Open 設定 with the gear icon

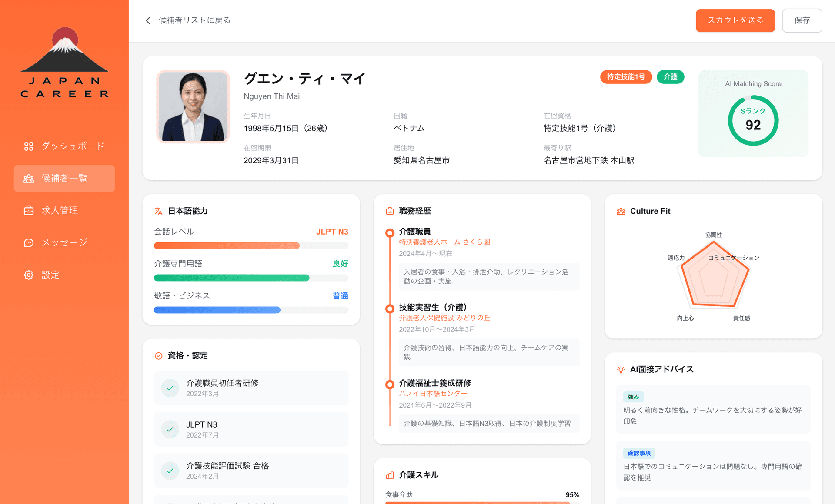[x=29, y=275]
